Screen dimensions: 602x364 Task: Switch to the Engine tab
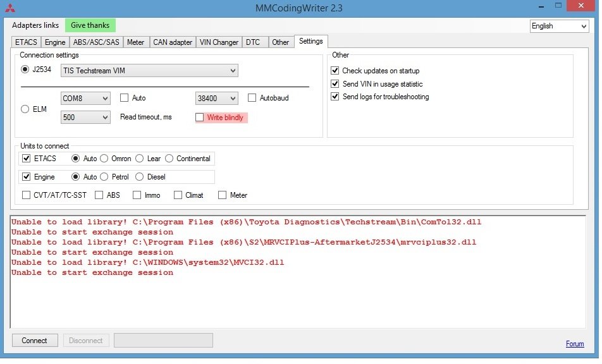click(55, 42)
